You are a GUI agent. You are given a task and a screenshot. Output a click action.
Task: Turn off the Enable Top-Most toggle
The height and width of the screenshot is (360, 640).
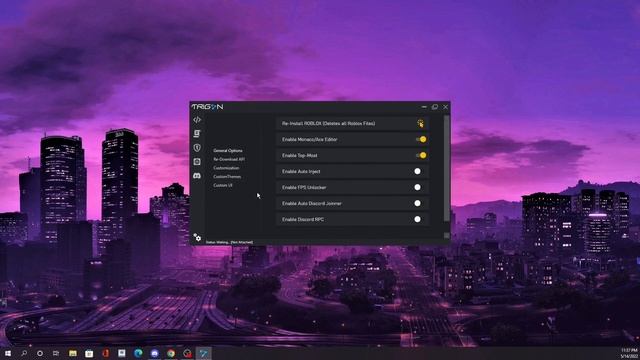tap(421, 155)
